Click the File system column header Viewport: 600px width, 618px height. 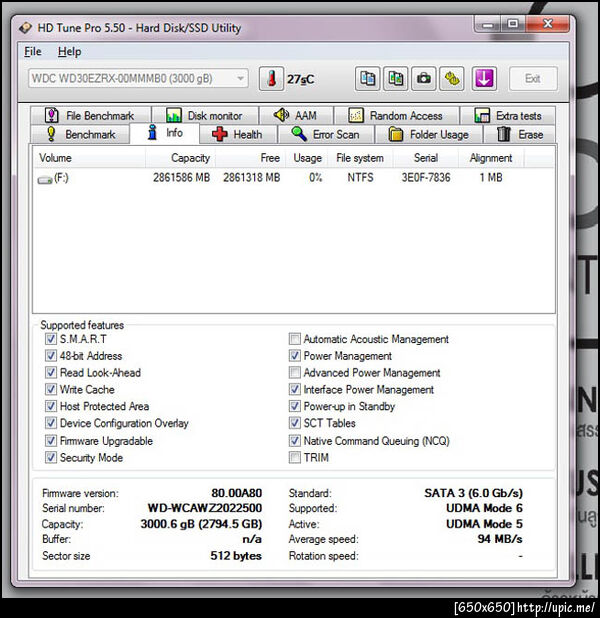click(360, 158)
